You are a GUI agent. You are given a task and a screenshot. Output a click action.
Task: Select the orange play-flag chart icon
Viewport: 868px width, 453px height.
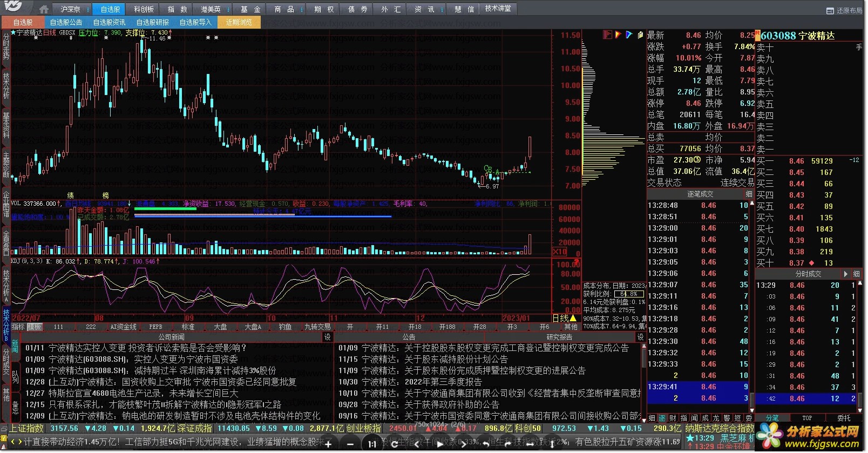pyautogui.click(x=618, y=35)
